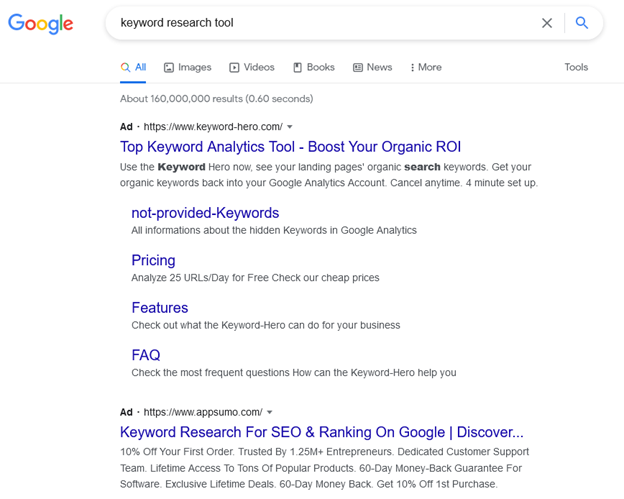
Task: Click the https://www.keyword-hero.com/ URL text
Action: pyautogui.click(x=213, y=127)
